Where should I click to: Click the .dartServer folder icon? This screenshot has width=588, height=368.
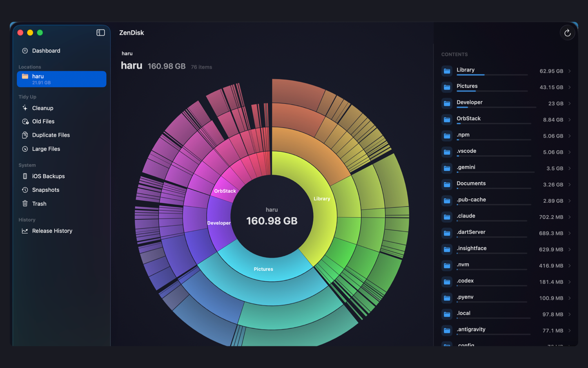[x=447, y=233]
